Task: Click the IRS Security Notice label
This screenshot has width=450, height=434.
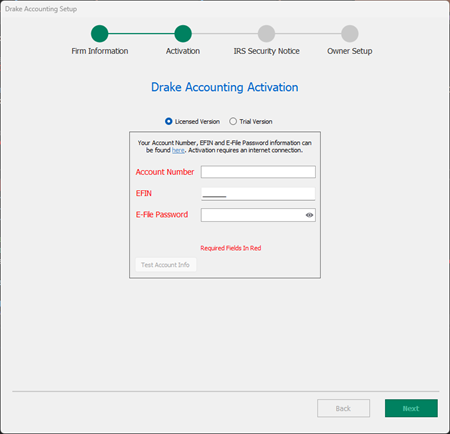Action: pos(266,51)
